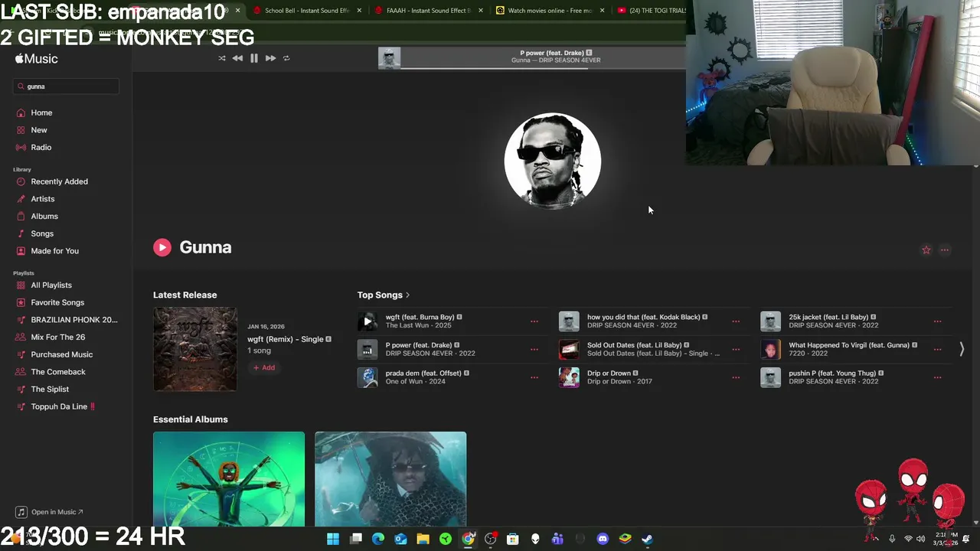The image size is (980, 551).
Task: Play Gunna with the red play button
Action: pyautogui.click(x=162, y=247)
